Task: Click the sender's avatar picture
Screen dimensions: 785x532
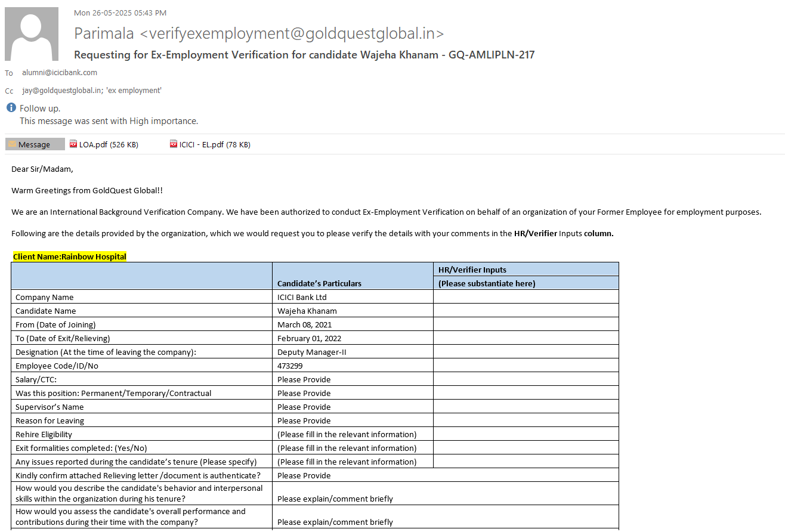Action: (x=32, y=34)
